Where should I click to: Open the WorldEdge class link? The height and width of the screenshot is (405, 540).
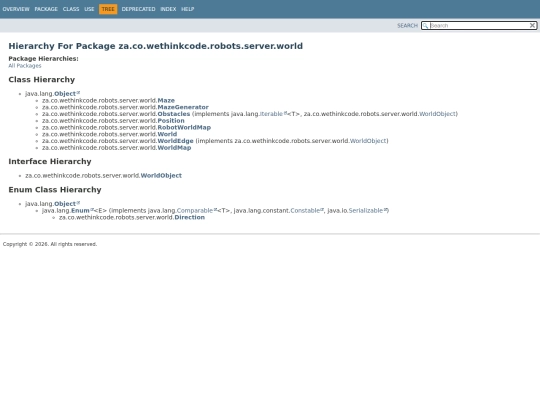pos(176,141)
